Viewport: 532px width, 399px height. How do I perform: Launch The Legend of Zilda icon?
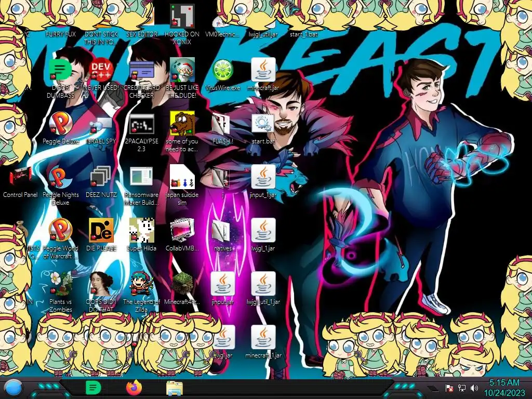pyautogui.click(x=141, y=284)
